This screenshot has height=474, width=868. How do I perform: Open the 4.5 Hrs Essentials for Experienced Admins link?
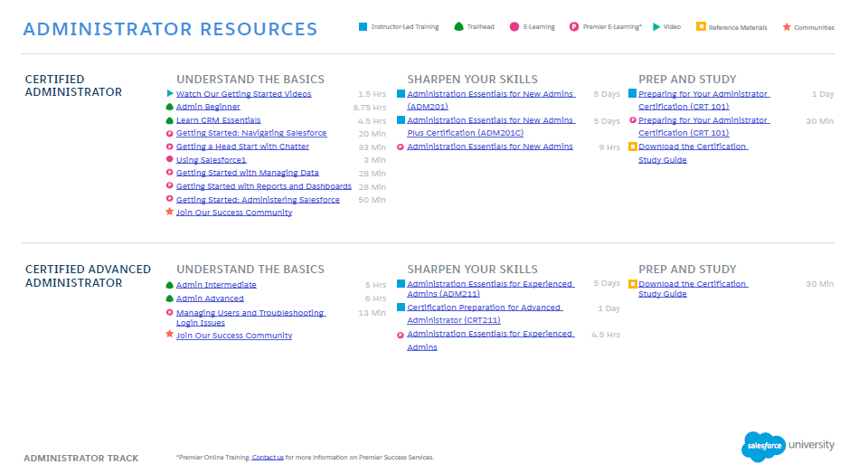[x=490, y=340]
